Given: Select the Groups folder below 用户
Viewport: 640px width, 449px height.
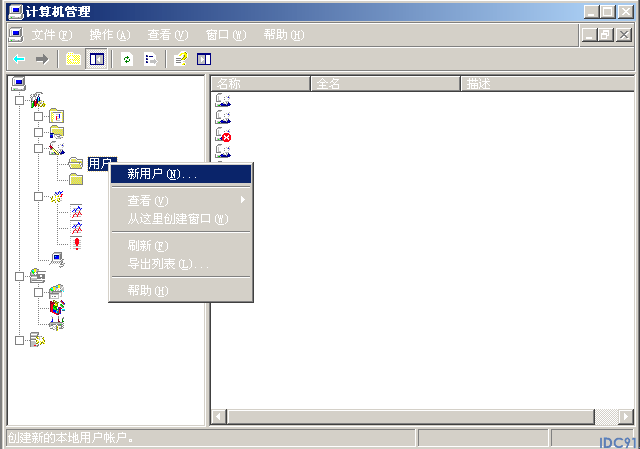Looking at the screenshot, I should pos(76,179).
